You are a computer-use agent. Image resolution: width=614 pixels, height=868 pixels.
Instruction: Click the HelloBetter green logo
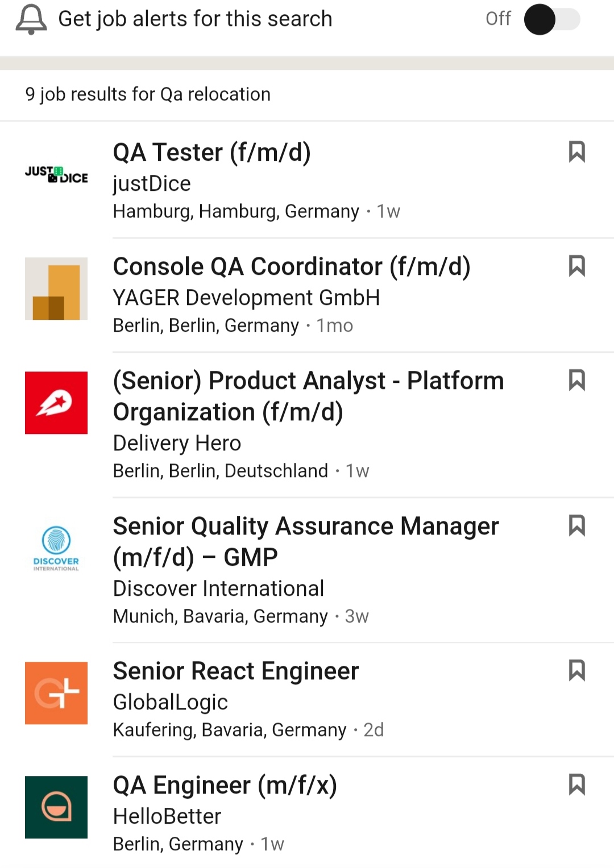[x=56, y=807]
